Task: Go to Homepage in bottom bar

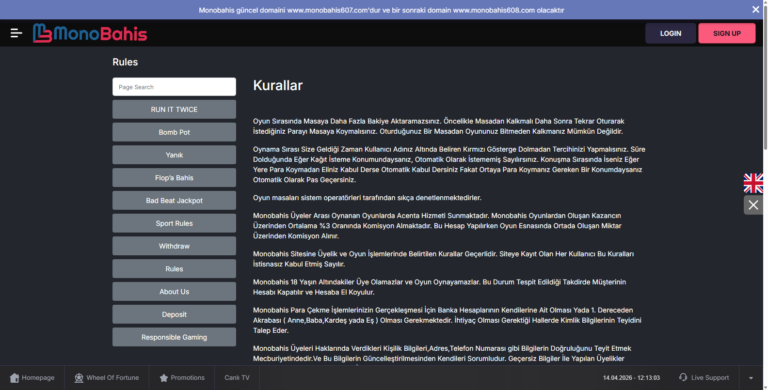Action: 32,378
